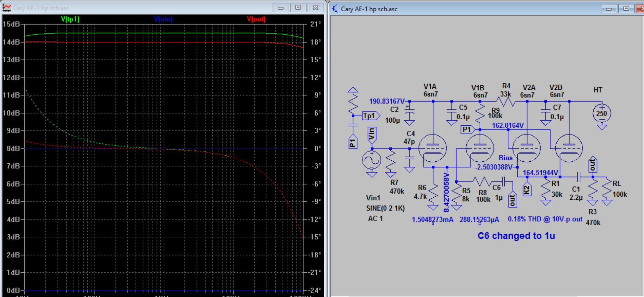Click the 1.5048273mA current text
644x297 pixels.
pos(432,219)
